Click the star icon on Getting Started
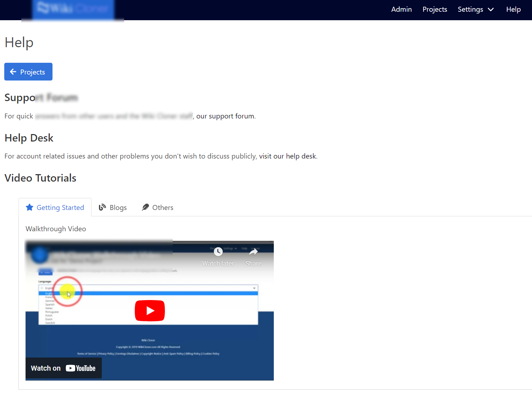The image size is (532, 399). (29, 207)
